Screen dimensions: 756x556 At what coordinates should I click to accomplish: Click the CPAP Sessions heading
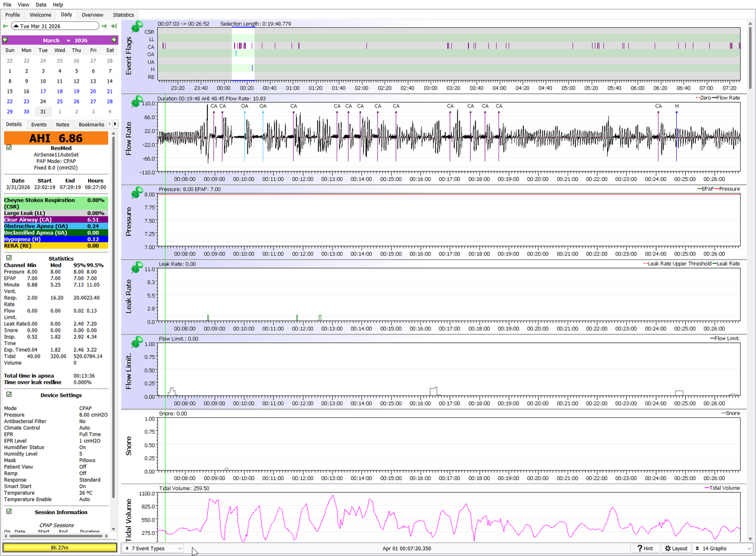57,525
